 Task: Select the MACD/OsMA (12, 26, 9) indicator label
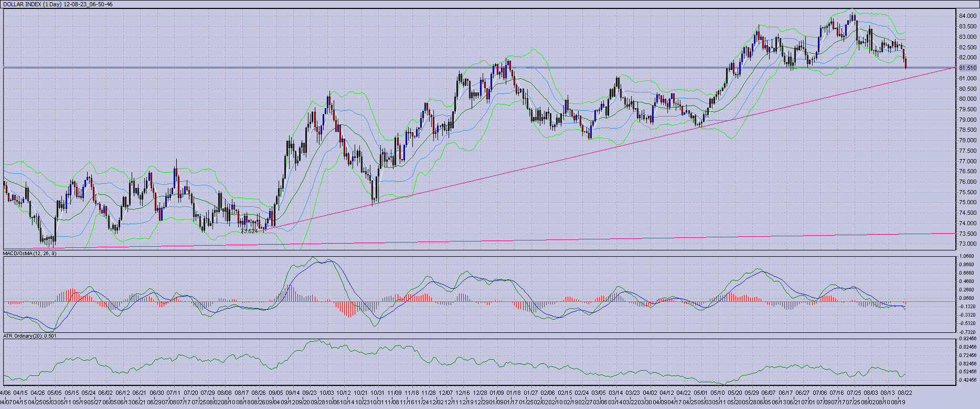tap(30, 254)
